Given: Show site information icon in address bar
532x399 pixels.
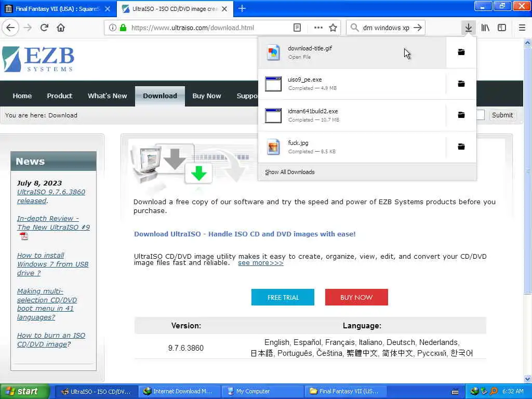Looking at the screenshot, I should coord(112,28).
